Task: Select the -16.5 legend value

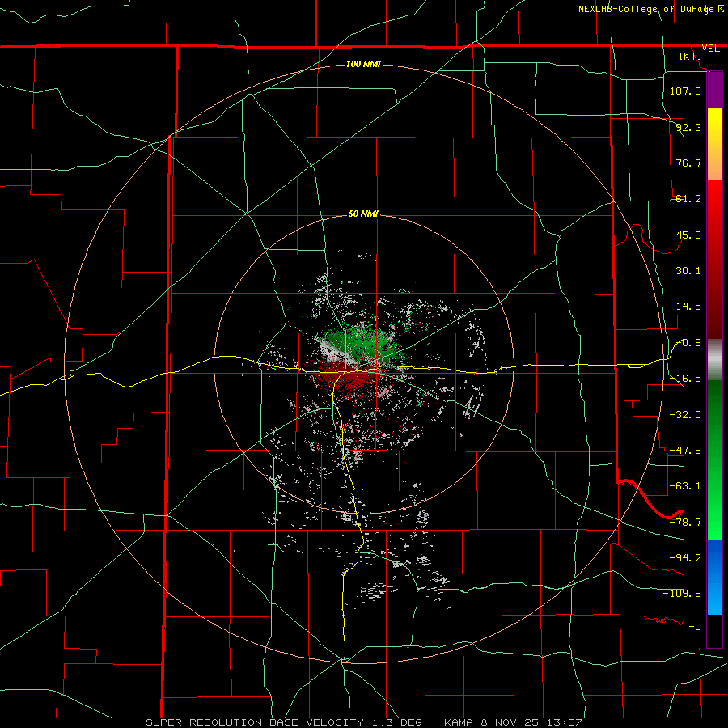Action: pos(685,379)
